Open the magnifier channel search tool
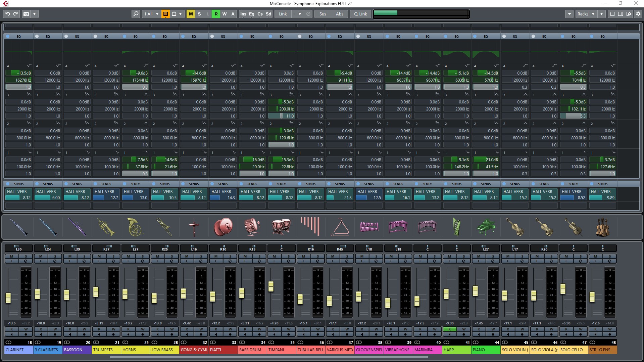The width and height of the screenshot is (644, 362). click(136, 14)
